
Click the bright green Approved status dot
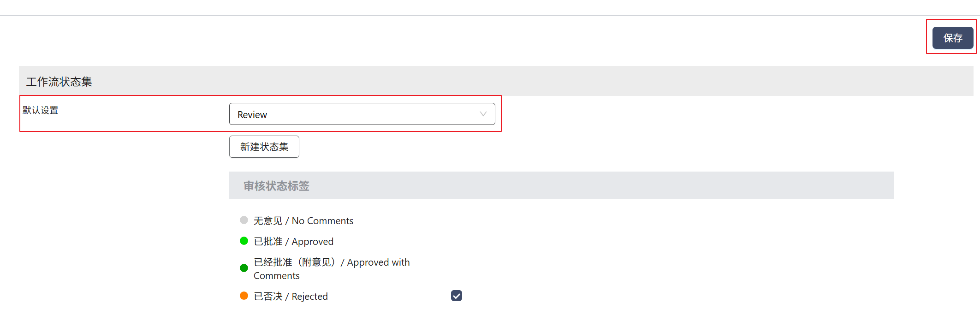coord(244,241)
